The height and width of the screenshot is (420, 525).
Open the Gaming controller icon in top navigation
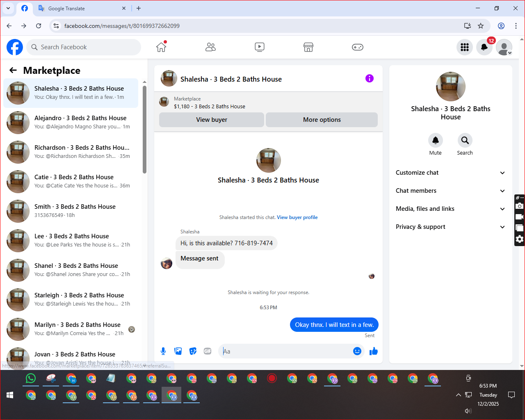click(358, 47)
